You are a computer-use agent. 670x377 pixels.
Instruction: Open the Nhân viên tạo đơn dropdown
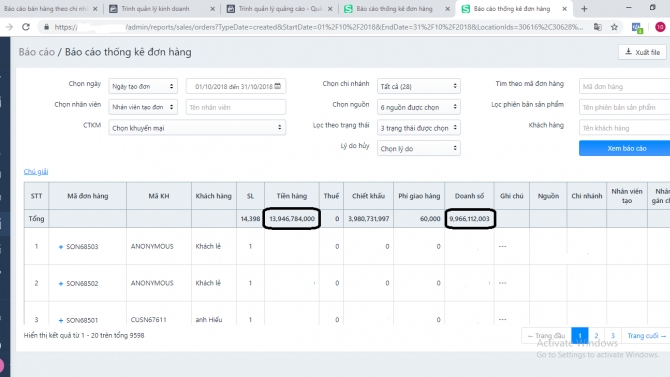[143, 107]
